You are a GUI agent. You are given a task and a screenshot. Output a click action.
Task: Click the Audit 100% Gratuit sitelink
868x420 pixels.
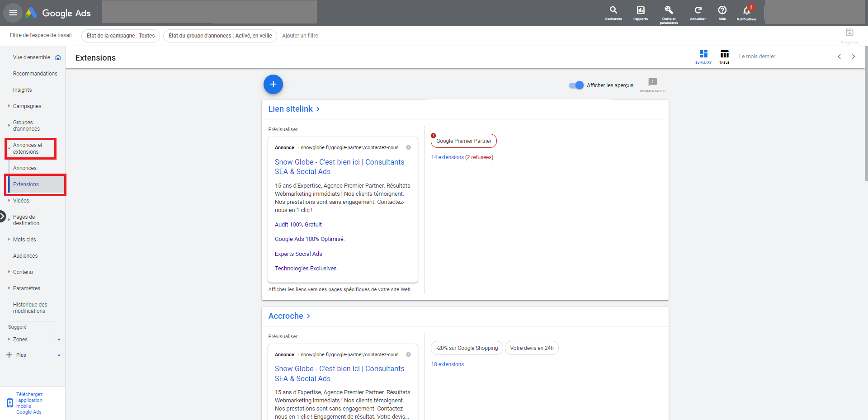click(x=298, y=225)
